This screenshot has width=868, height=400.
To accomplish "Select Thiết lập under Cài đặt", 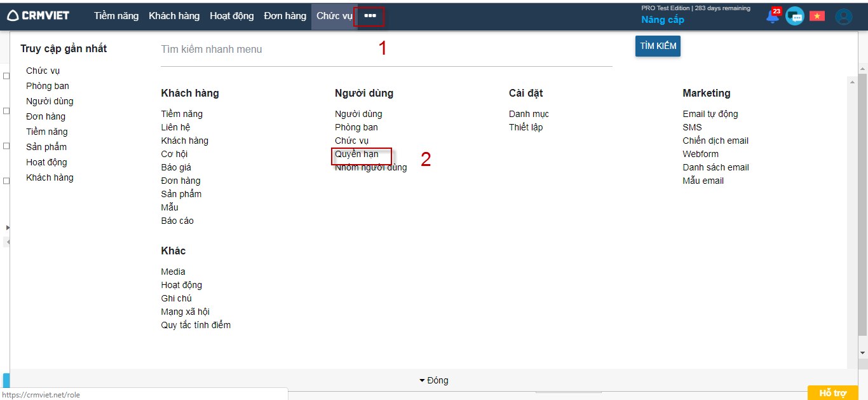I will tap(526, 127).
